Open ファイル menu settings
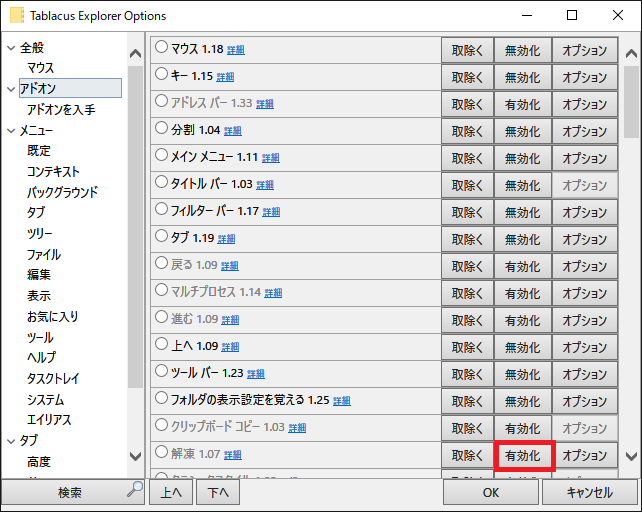 click(x=44, y=254)
